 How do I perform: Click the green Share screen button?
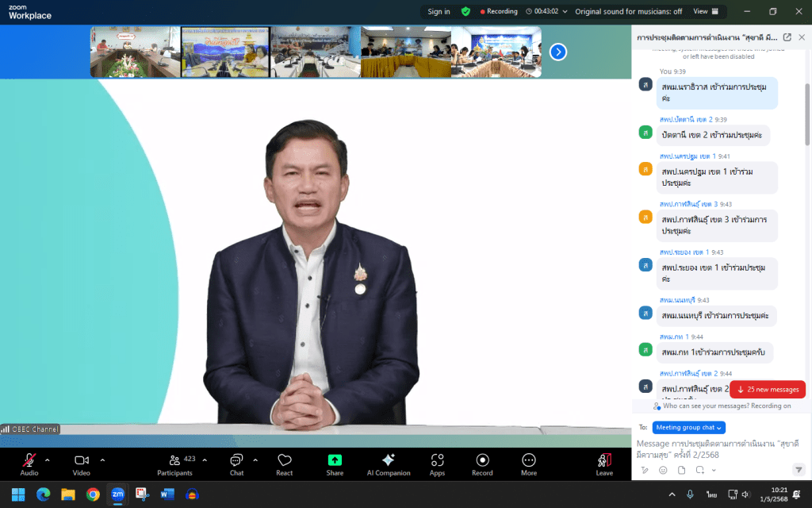(x=335, y=464)
